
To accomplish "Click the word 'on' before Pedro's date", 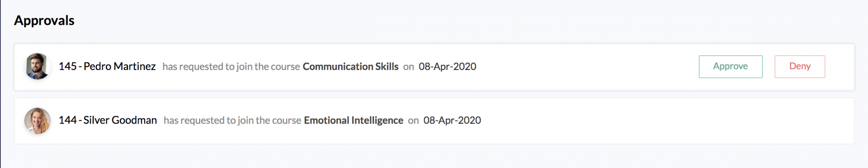I will point(409,67).
